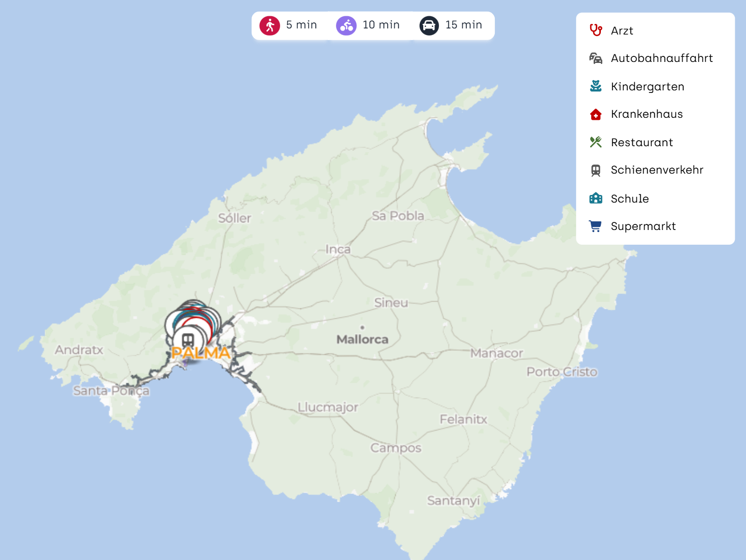This screenshot has width=746, height=560.
Task: Click the Manacor town label on map
Action: [496, 353]
